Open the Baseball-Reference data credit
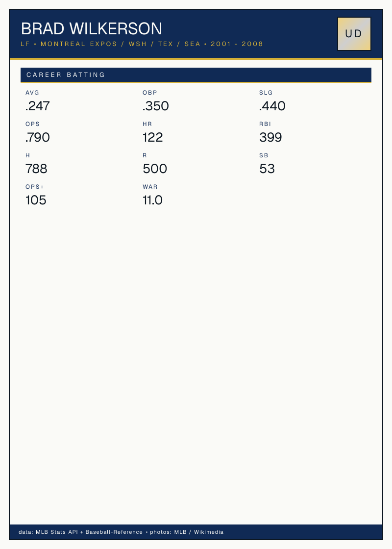 [114, 532]
